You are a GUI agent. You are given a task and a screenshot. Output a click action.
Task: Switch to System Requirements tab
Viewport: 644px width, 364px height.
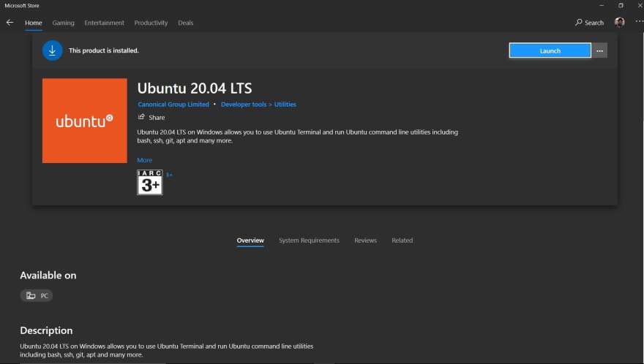(310, 240)
